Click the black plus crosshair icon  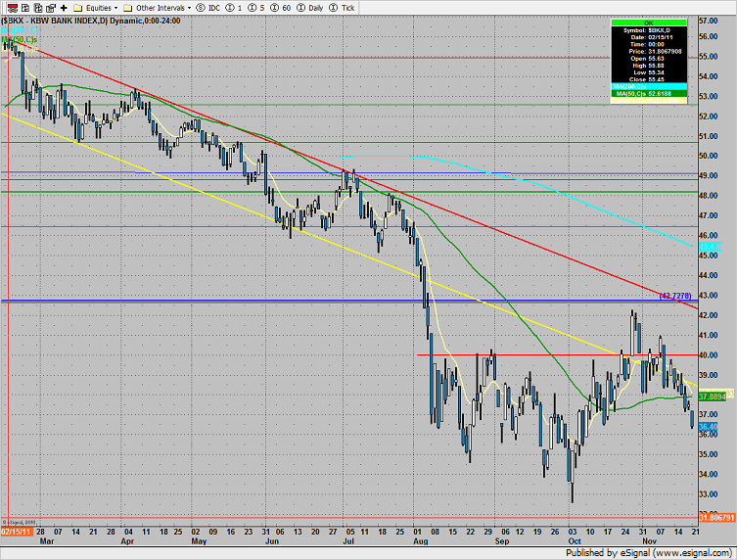[64, 8]
